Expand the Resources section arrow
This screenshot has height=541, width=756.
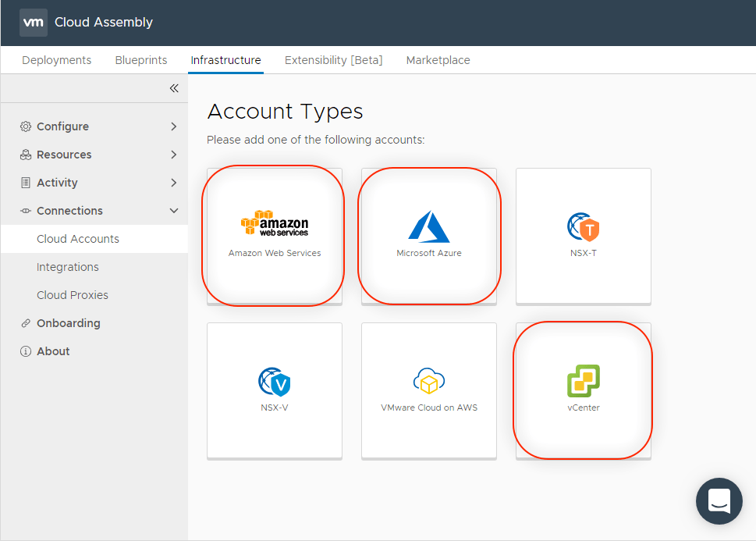[x=173, y=155]
